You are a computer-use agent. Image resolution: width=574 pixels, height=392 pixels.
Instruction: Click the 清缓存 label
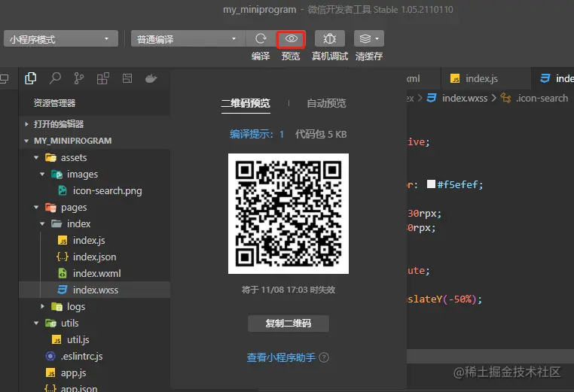(x=369, y=56)
